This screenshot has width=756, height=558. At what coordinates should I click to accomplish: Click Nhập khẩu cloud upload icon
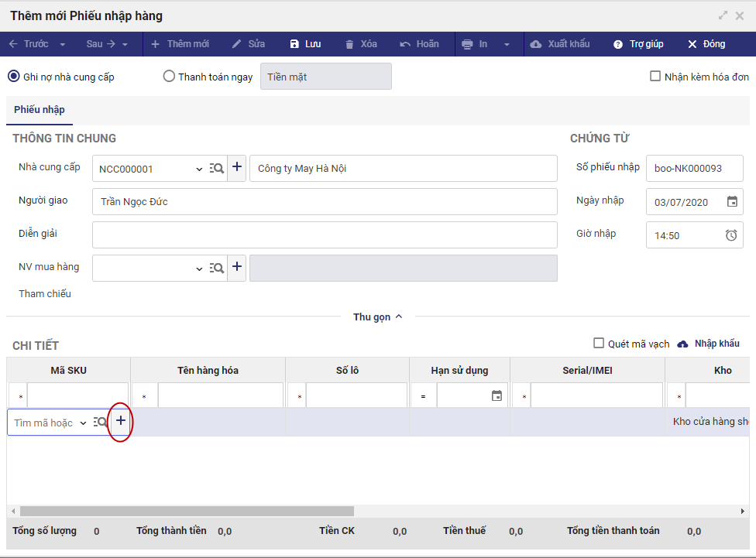point(682,344)
